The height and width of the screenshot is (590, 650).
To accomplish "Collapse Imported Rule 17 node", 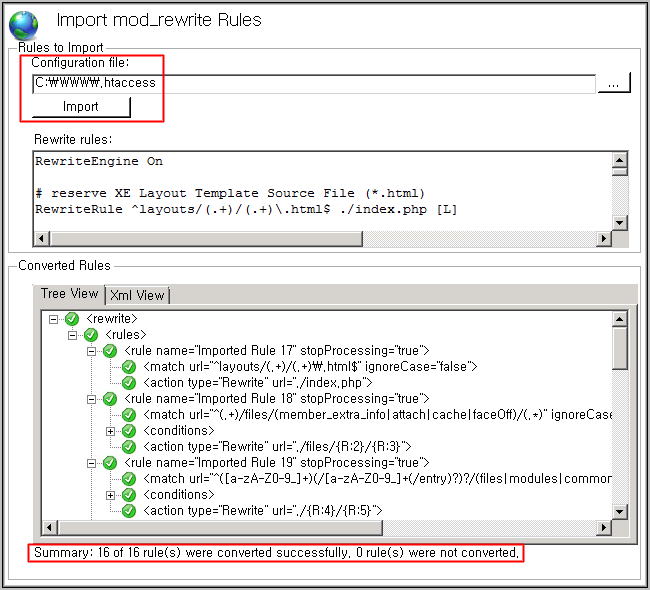I will [x=91, y=351].
